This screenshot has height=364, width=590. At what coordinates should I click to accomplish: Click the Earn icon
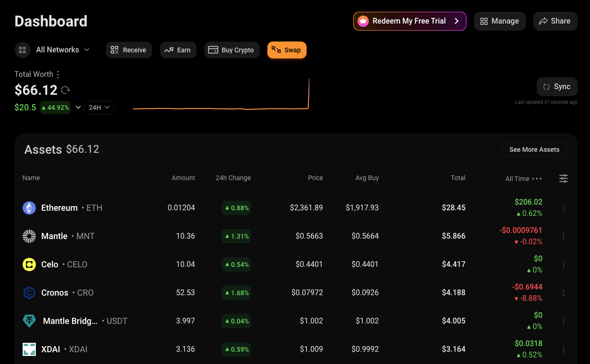click(169, 50)
